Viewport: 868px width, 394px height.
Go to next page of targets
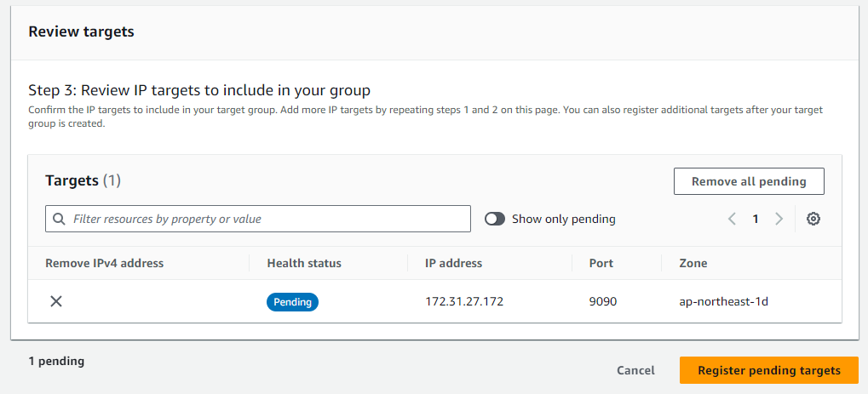[x=779, y=220]
